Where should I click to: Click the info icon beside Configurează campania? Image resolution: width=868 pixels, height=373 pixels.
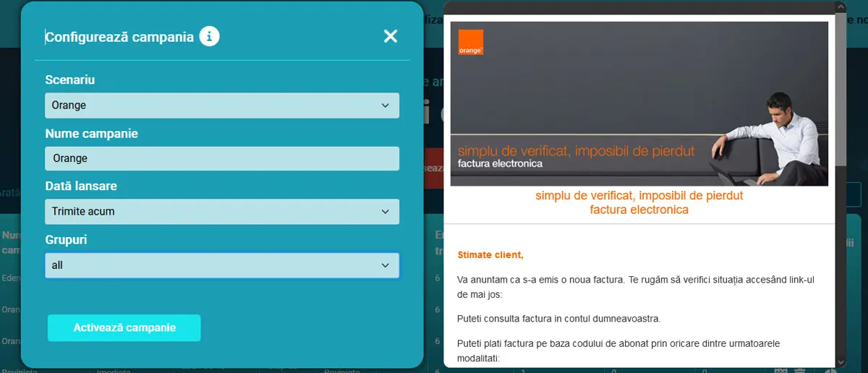click(x=210, y=35)
